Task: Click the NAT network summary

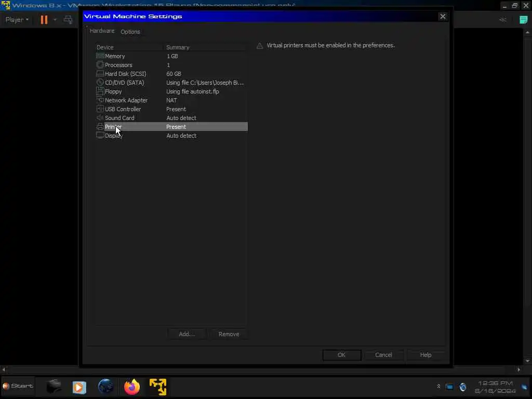Action: click(x=171, y=100)
